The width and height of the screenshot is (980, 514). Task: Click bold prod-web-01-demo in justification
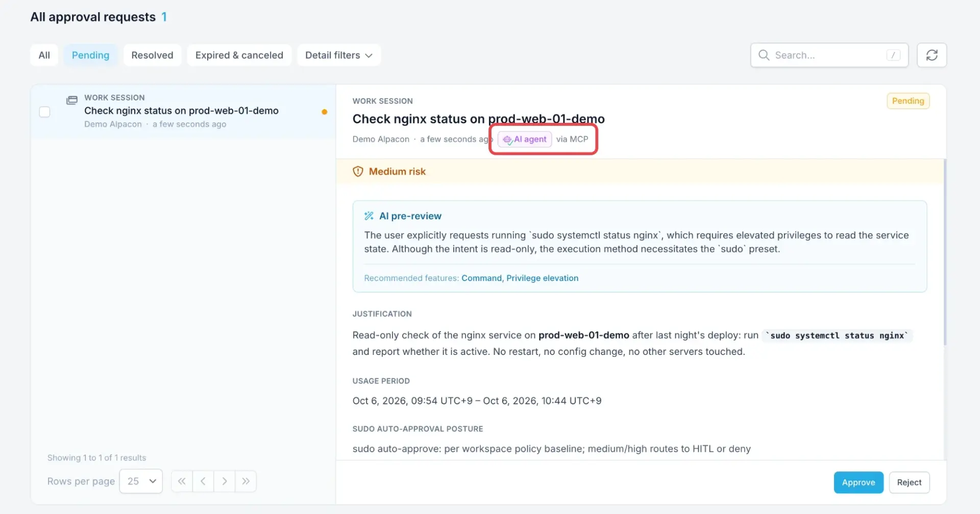[584, 335]
